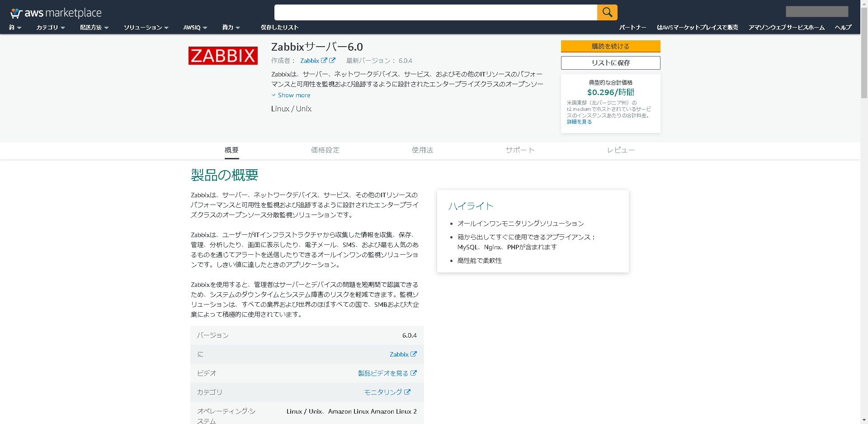This screenshot has width=868, height=424.
Task: Click the AWS Marketplace logo
Action: pos(56,13)
